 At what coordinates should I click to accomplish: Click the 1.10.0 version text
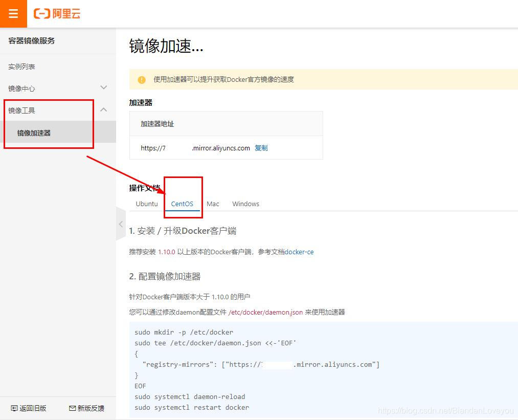pyautogui.click(x=167, y=252)
